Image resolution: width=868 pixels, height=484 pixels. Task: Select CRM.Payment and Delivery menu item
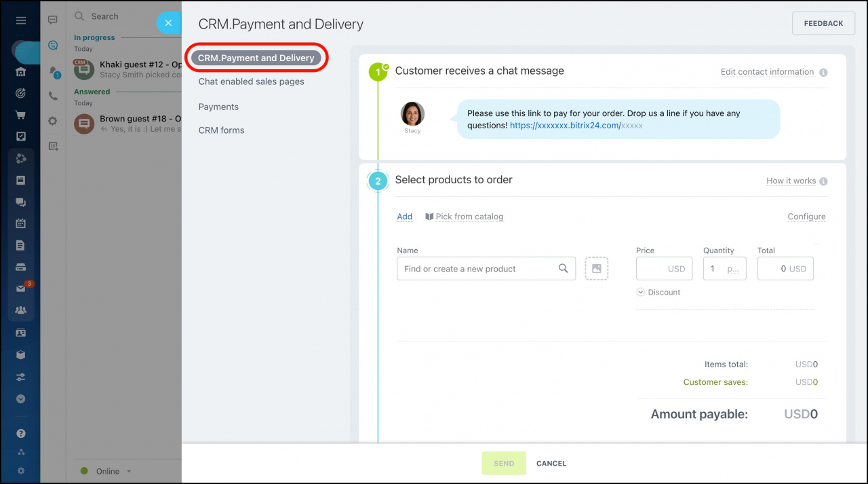(256, 58)
